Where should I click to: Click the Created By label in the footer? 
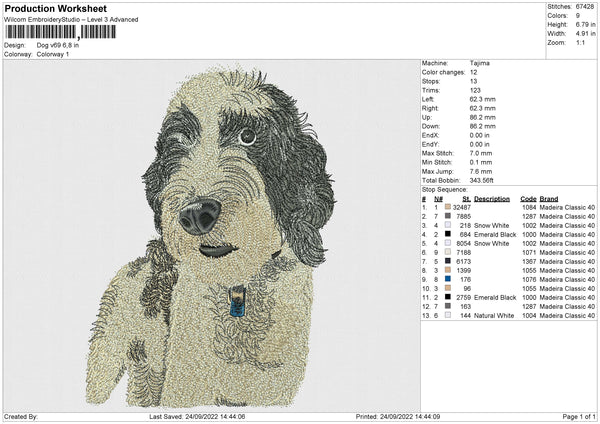[21, 416]
